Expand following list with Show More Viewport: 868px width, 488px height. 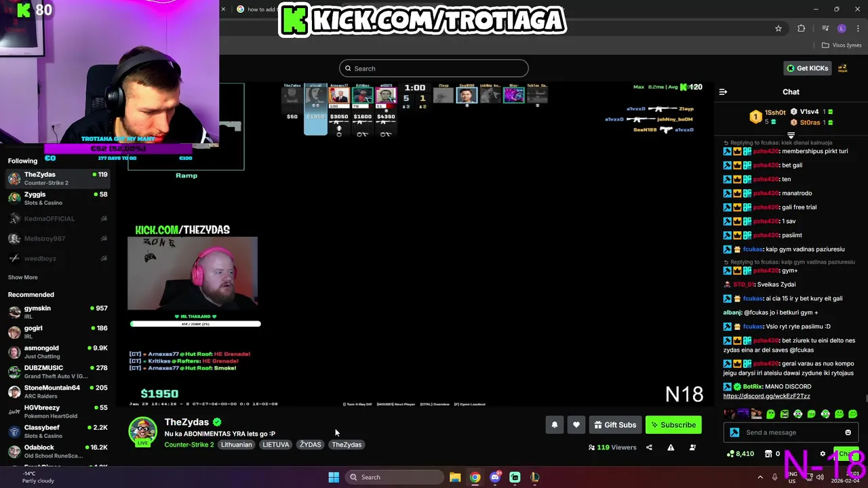(22, 277)
